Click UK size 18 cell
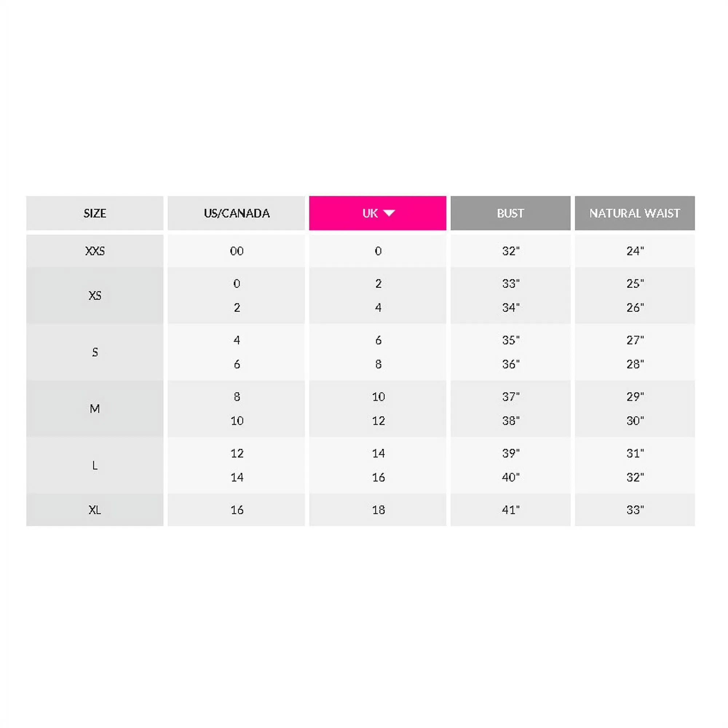The width and height of the screenshot is (728, 728). pos(378,510)
